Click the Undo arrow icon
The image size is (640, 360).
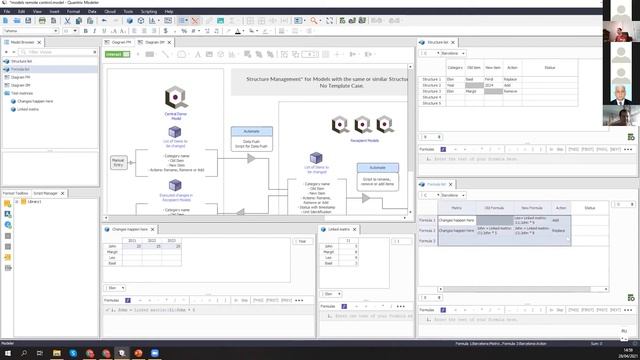pos(104,20)
